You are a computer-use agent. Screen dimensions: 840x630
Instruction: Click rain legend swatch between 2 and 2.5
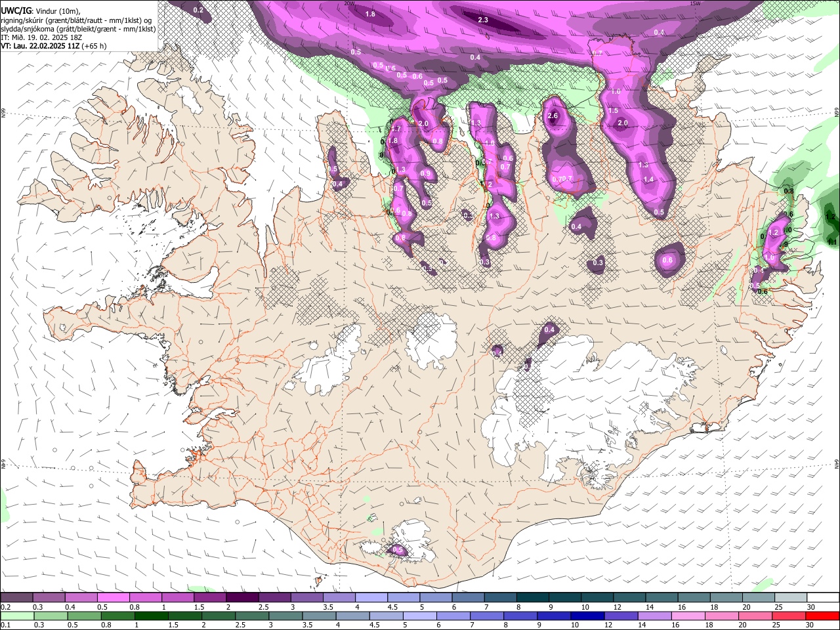tap(218, 616)
